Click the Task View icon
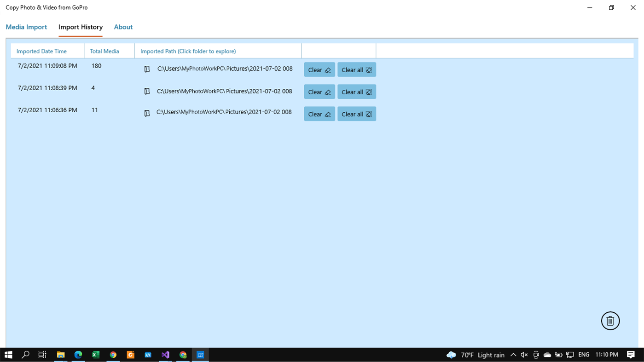Image resolution: width=644 pixels, height=362 pixels. point(42,355)
